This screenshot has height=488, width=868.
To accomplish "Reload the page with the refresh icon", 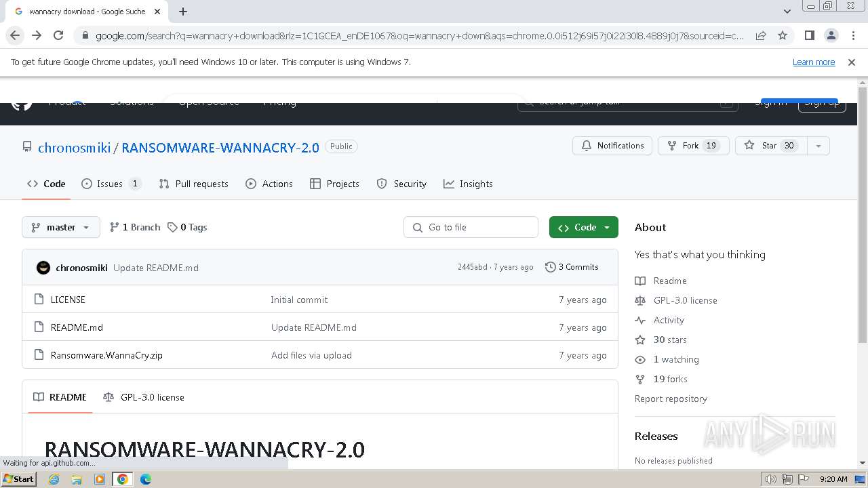I will pyautogui.click(x=58, y=36).
